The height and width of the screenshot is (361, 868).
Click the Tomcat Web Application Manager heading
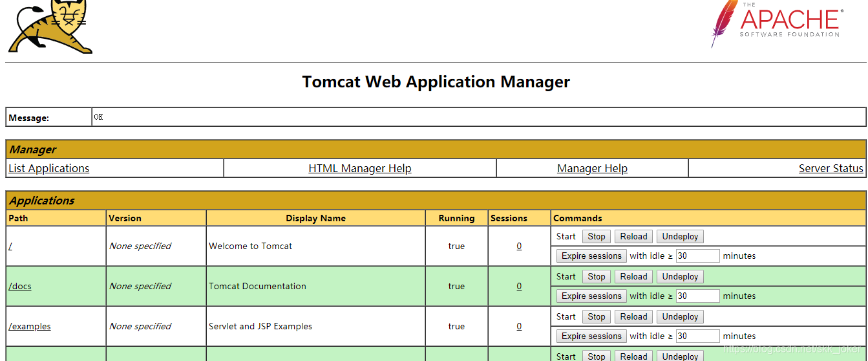pyautogui.click(x=436, y=82)
